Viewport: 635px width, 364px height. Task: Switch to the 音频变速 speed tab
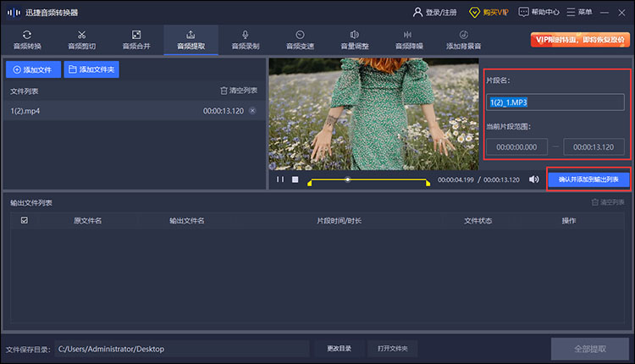(x=300, y=40)
